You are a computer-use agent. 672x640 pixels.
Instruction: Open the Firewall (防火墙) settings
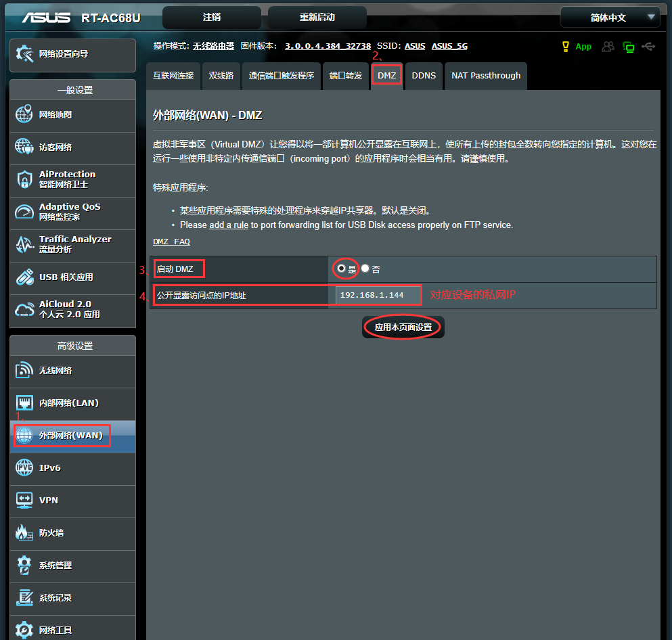54,534
